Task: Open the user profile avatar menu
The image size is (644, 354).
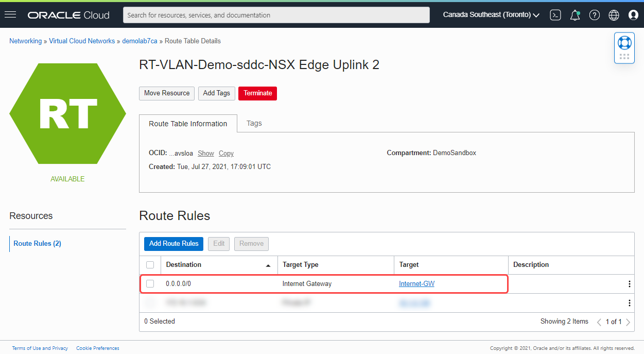Action: (x=633, y=14)
